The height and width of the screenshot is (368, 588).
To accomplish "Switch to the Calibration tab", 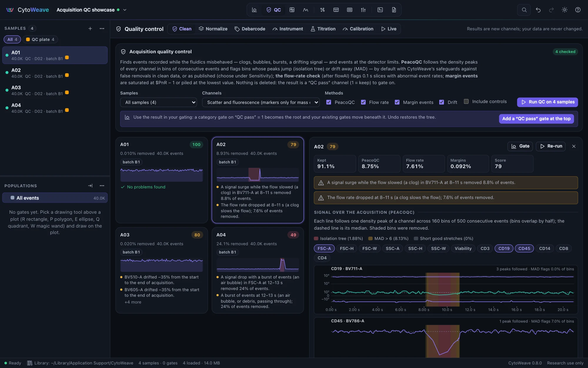I will pyautogui.click(x=358, y=29).
